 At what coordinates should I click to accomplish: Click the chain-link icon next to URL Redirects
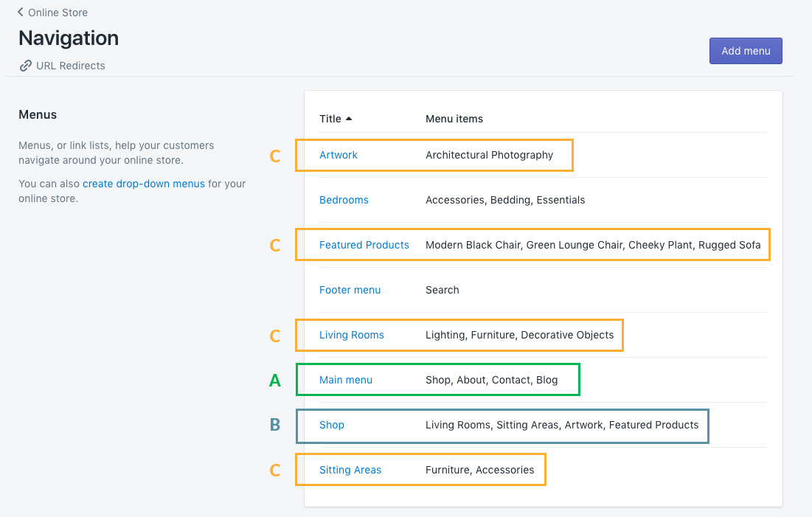[26, 66]
